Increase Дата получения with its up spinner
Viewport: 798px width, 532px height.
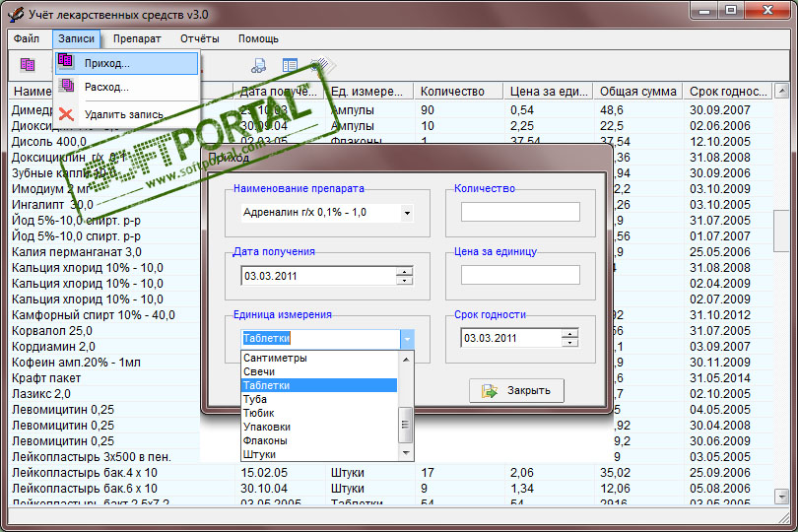click(x=405, y=271)
